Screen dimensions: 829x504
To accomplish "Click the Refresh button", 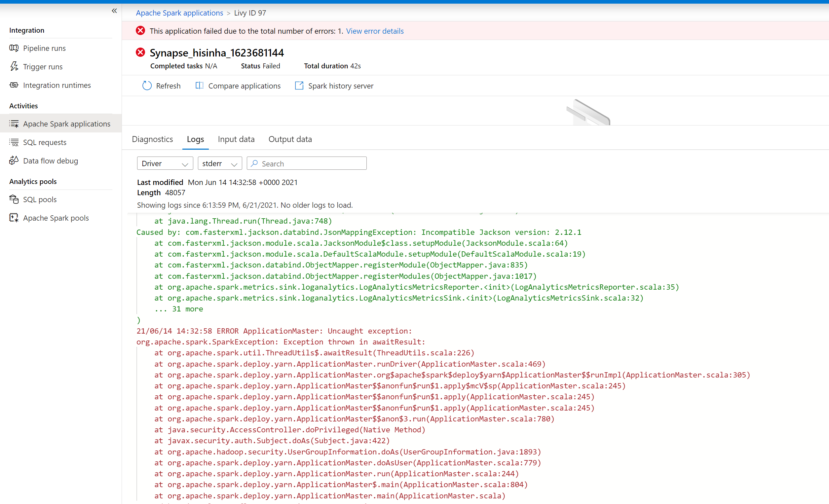I will tap(161, 86).
